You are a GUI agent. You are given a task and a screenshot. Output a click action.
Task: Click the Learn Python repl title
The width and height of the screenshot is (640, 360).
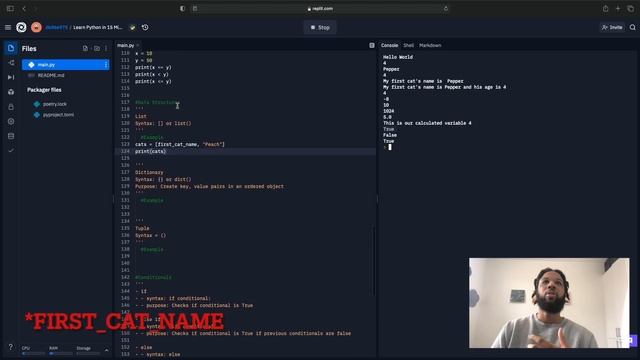(98, 27)
